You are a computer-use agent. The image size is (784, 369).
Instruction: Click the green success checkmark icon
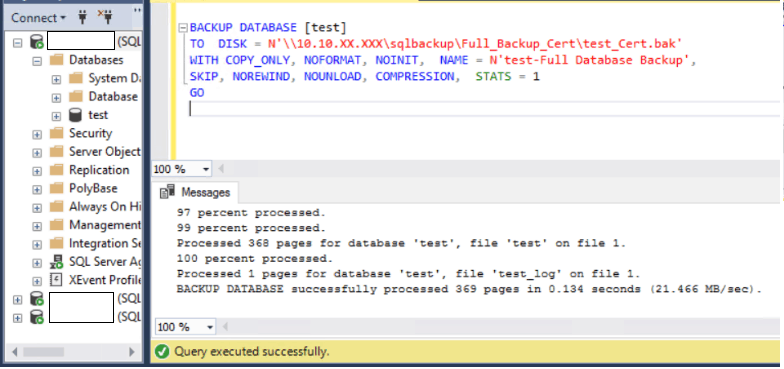pos(161,352)
